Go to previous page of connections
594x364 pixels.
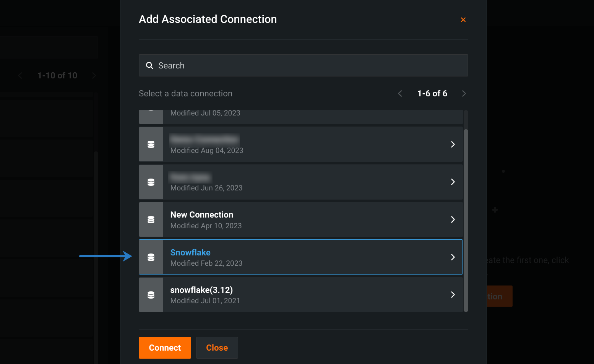(x=400, y=94)
